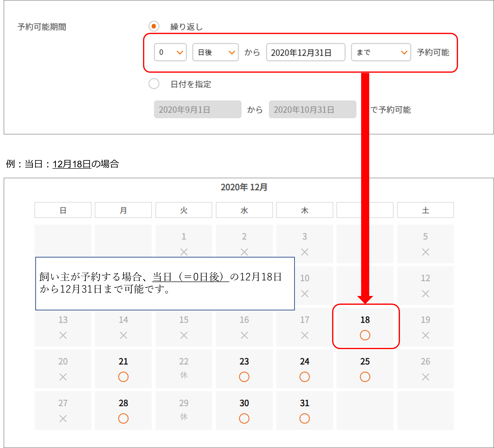Click the available circle under 23

click(244, 377)
